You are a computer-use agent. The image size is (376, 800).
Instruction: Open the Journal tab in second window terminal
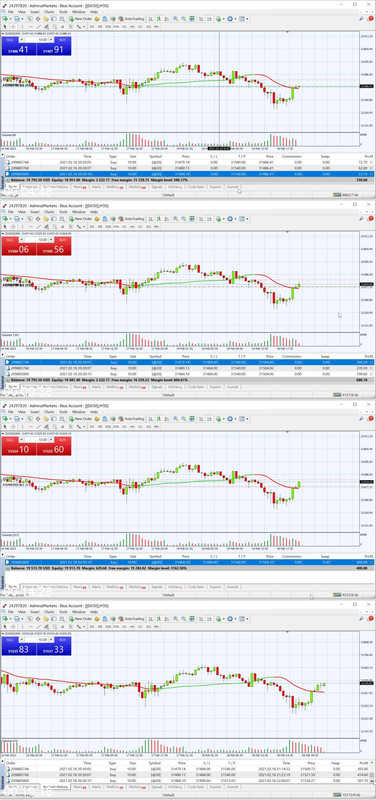(232, 387)
